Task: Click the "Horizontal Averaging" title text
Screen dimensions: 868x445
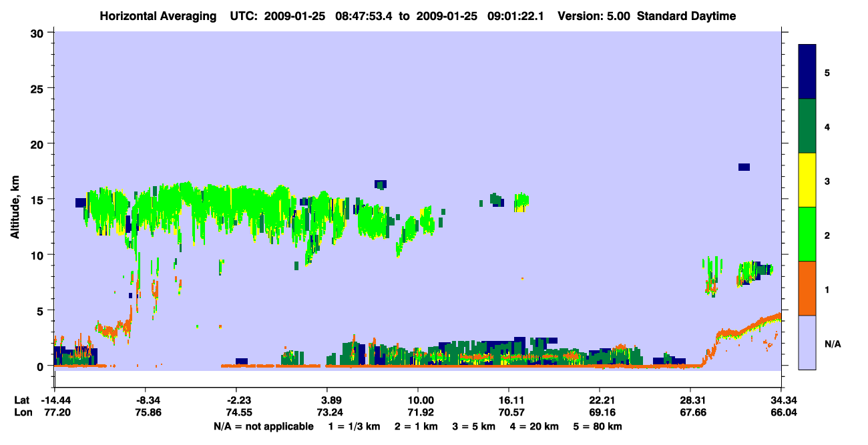Action: coord(159,16)
